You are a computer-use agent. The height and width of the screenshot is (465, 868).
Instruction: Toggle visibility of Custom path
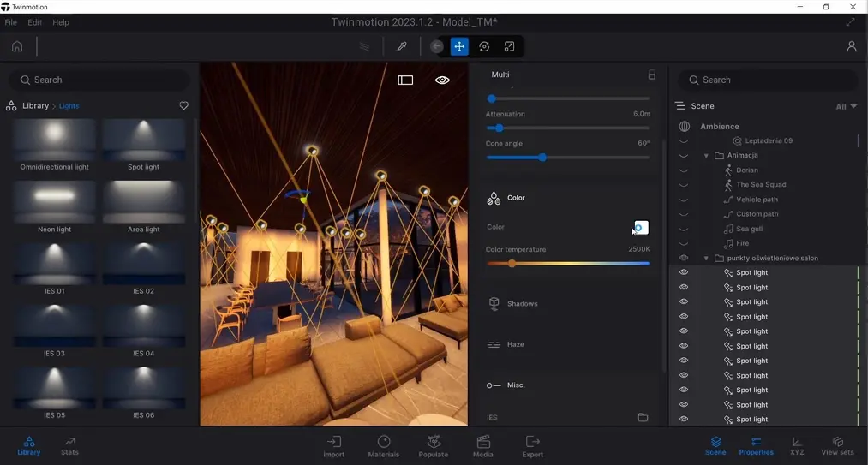coord(684,214)
